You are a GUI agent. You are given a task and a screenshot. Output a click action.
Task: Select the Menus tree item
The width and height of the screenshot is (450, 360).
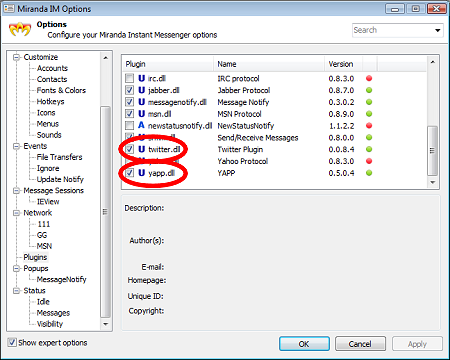pos(48,124)
